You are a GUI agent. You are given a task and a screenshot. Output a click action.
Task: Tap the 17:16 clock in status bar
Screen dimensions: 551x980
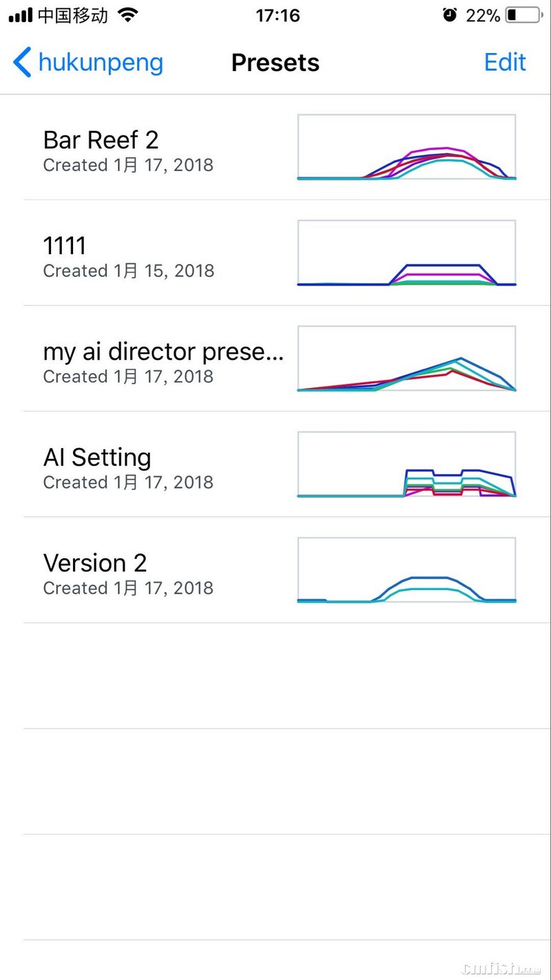point(278,15)
